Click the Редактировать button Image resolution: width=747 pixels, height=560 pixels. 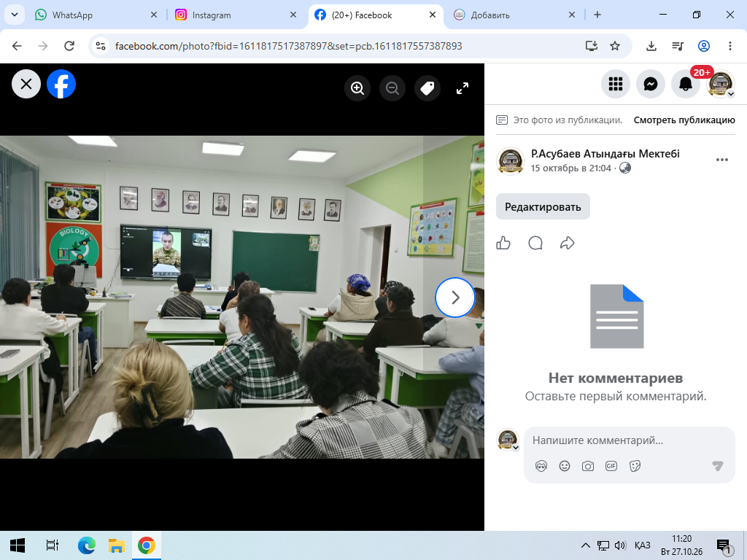coord(543,206)
